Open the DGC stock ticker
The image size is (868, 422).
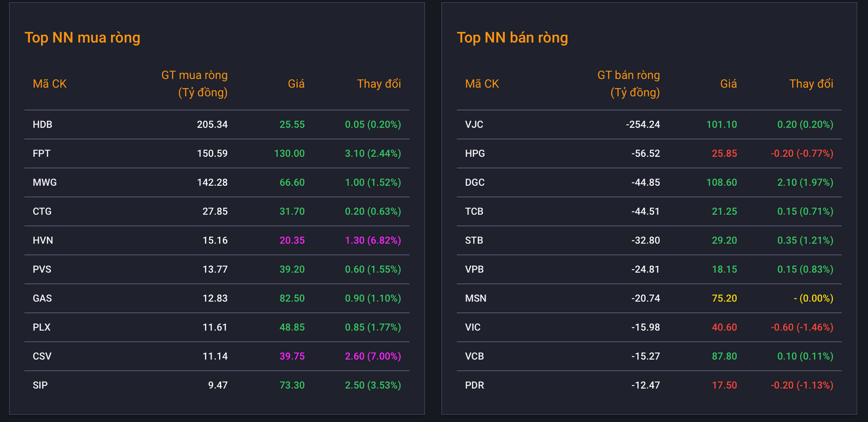pyautogui.click(x=475, y=182)
